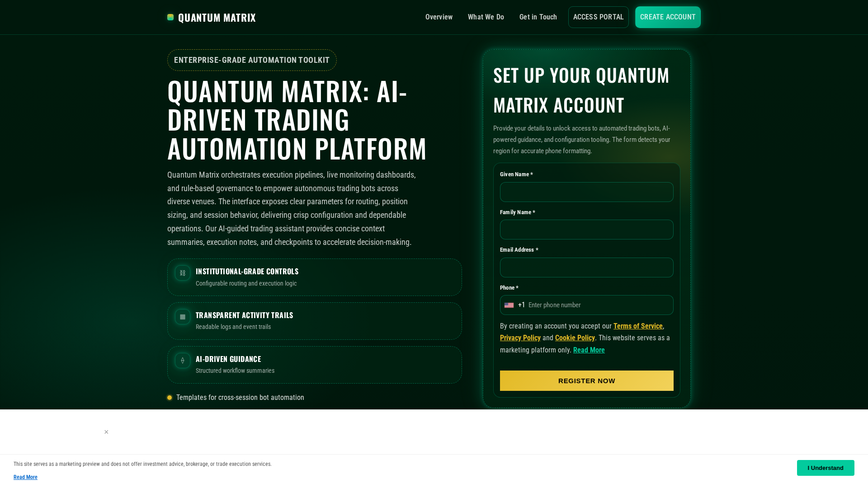Click the 'Set Up Your Quantum Matrix Account' heading
Viewport: 868px width, 488px height.
[581, 89]
